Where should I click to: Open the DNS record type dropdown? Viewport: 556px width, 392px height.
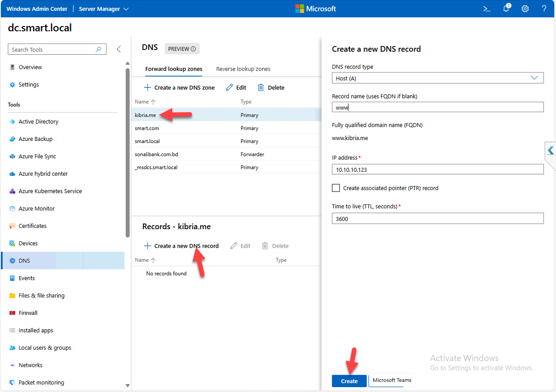[438, 78]
